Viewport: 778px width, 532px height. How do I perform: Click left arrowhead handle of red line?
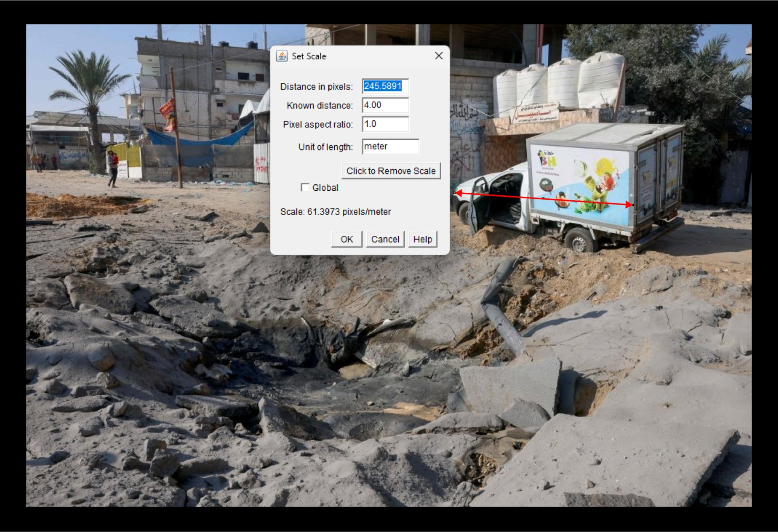[455, 193]
